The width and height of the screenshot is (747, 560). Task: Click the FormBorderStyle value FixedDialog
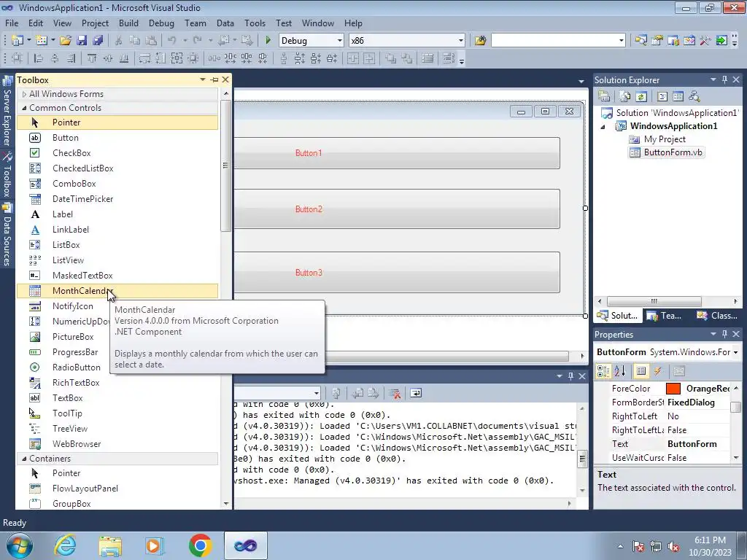(691, 402)
